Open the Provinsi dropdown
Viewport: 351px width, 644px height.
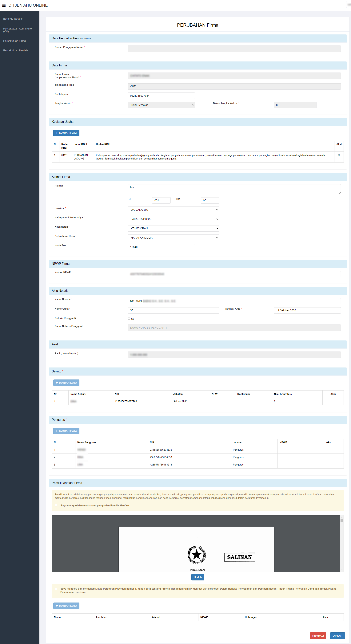point(173,210)
